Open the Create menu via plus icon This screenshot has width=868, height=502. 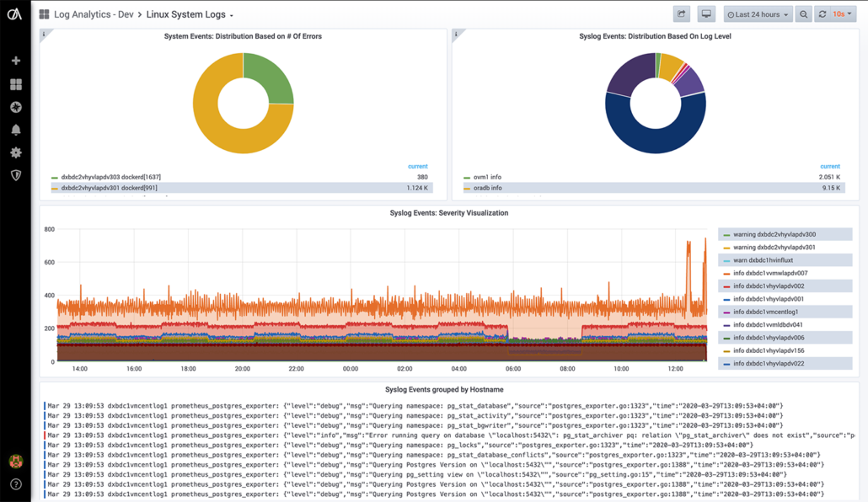click(14, 60)
